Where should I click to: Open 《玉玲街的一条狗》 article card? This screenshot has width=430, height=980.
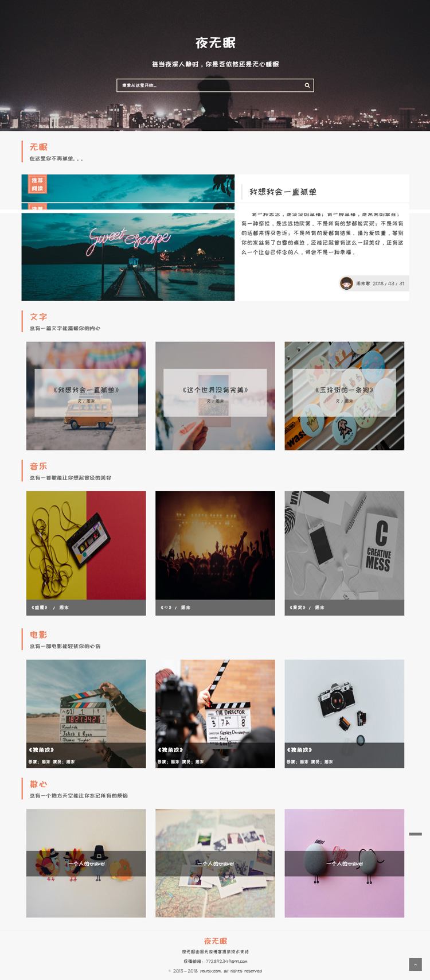click(x=345, y=396)
